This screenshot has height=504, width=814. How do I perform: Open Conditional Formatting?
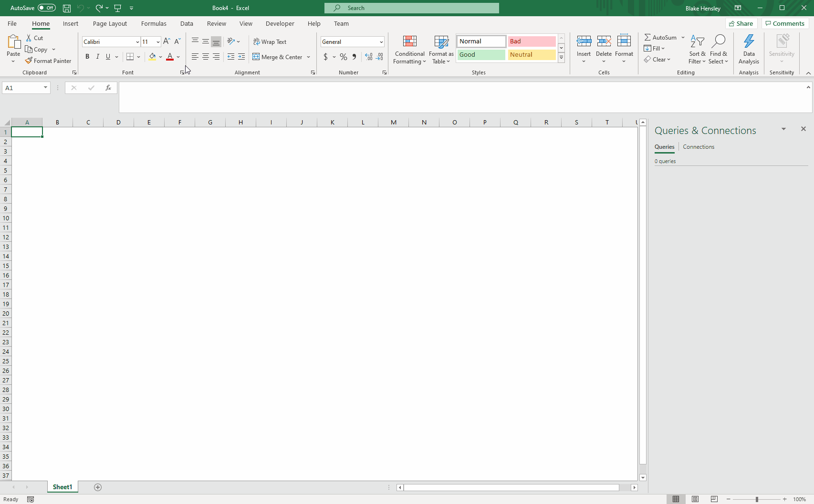[x=409, y=49]
